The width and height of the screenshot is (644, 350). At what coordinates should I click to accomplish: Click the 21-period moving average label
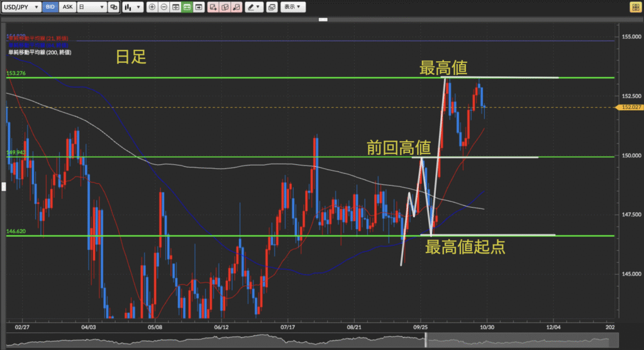[x=39, y=38]
